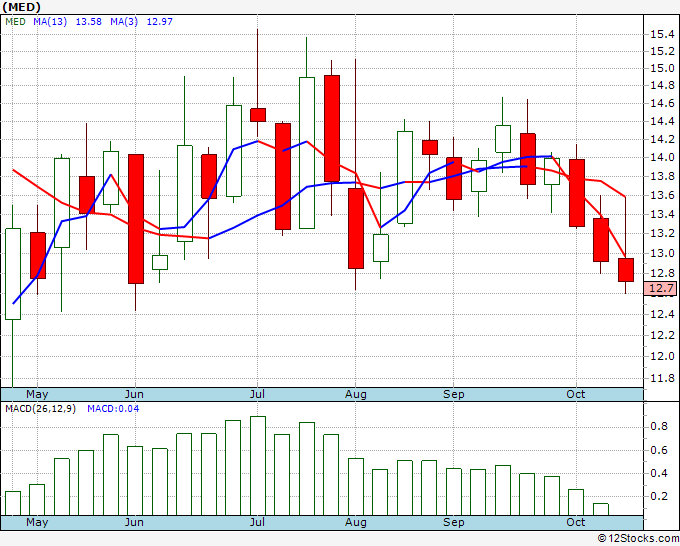
Task: Select the 0.4 MACD axis label
Action: [x=659, y=473]
